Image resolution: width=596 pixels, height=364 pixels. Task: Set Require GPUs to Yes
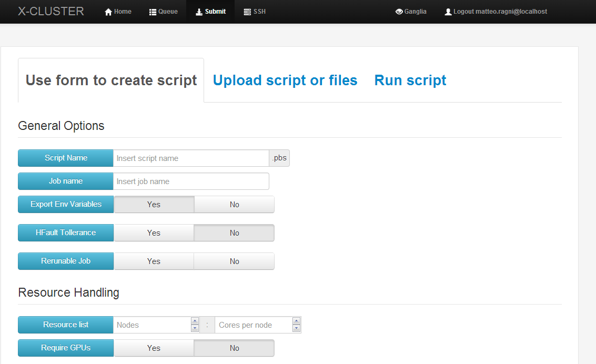pyautogui.click(x=154, y=348)
